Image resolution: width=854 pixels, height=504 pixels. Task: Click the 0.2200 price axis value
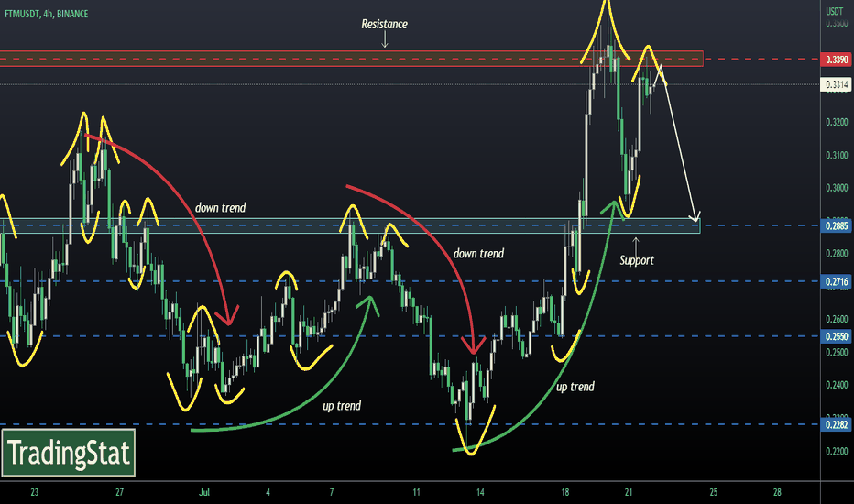837,451
